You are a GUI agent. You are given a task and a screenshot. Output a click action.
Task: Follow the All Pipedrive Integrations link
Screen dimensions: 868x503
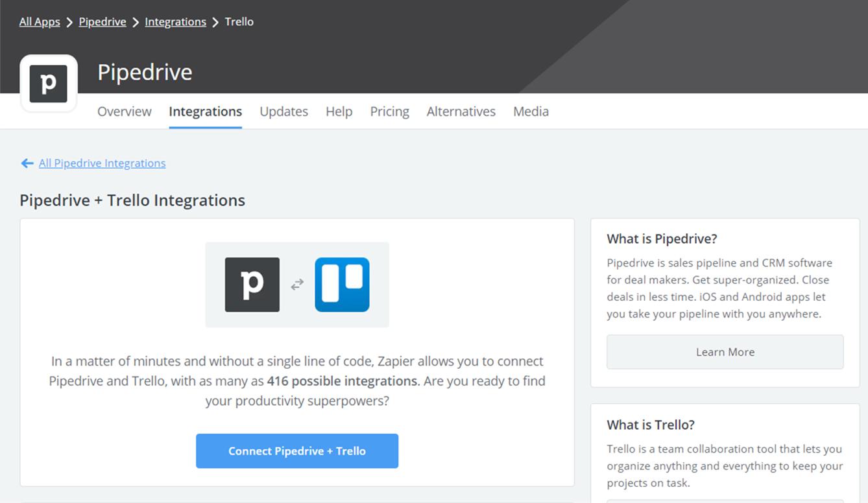pos(102,163)
